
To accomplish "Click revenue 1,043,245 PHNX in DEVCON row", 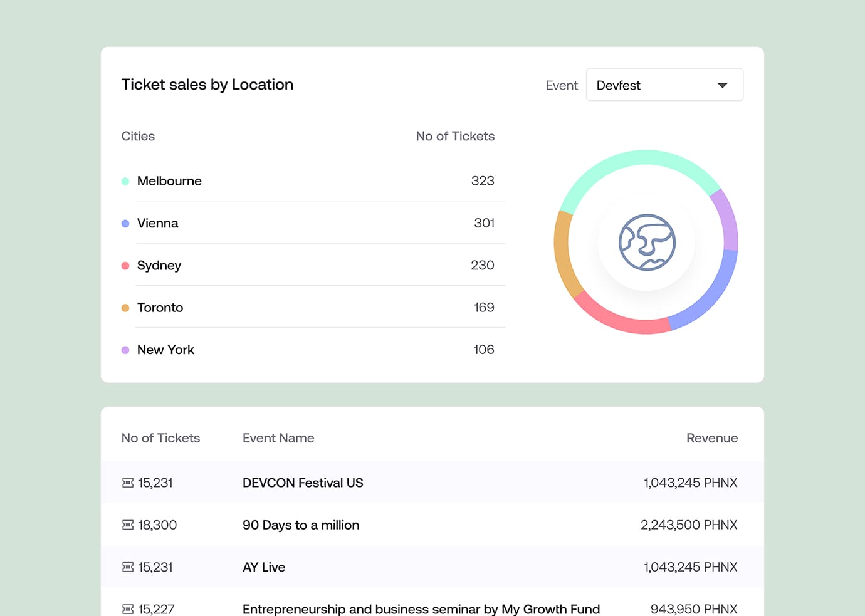I will click(x=691, y=483).
